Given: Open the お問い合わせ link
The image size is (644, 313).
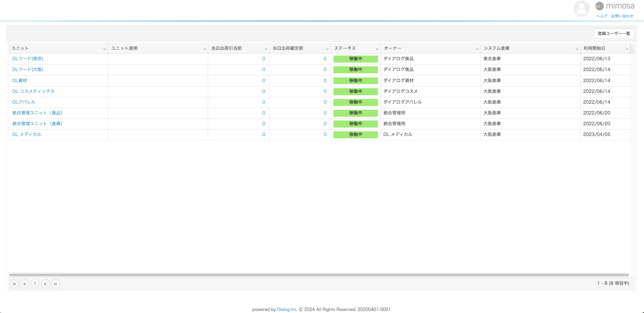Looking at the screenshot, I should coord(622,16).
